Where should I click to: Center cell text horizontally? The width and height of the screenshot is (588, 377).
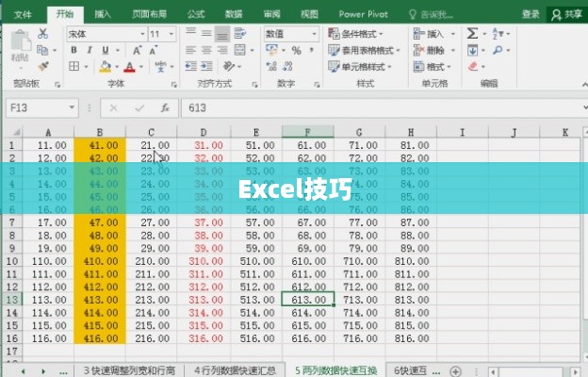pyautogui.click(x=206, y=50)
